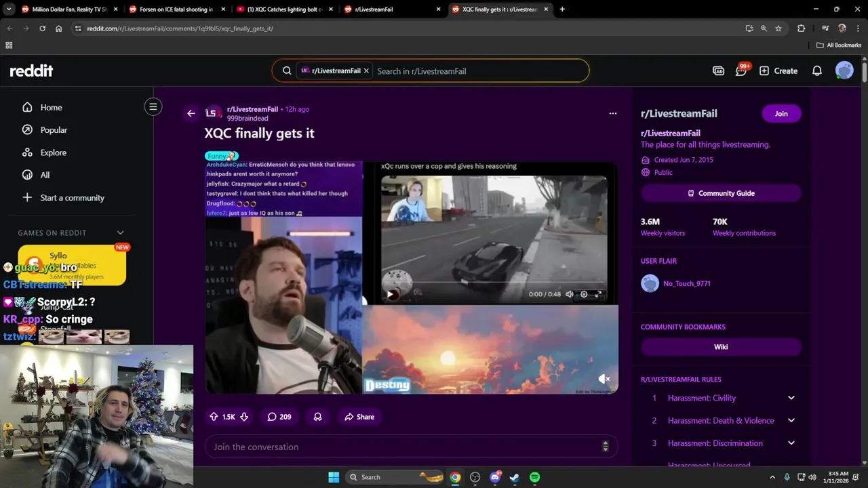Open the browser media controls icon
Screen dimensions: 868x488
pos(825,28)
